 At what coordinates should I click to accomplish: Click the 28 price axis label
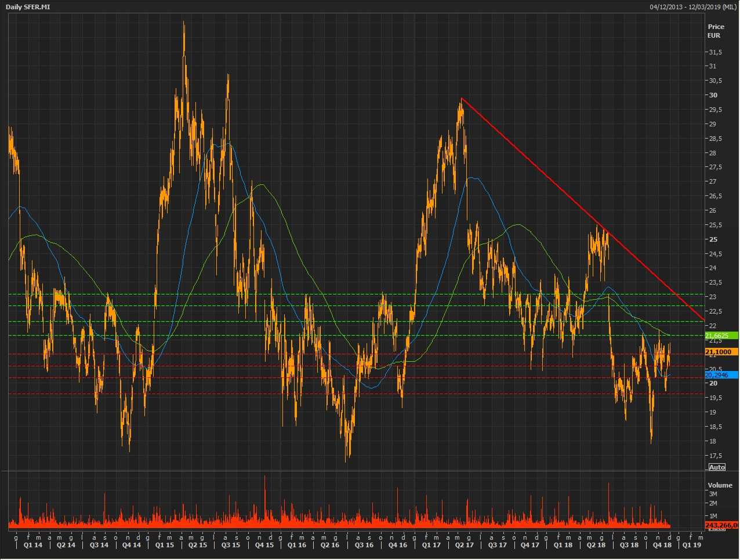(713, 153)
